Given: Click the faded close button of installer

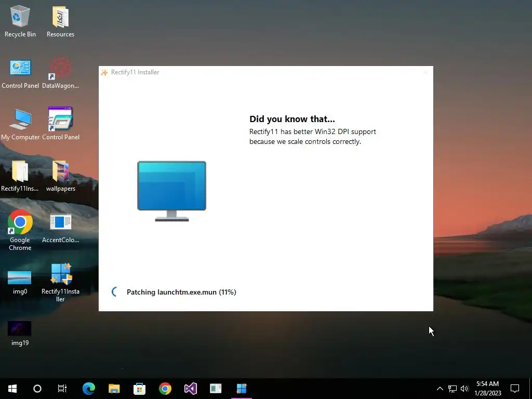Looking at the screenshot, I should click(425, 72).
